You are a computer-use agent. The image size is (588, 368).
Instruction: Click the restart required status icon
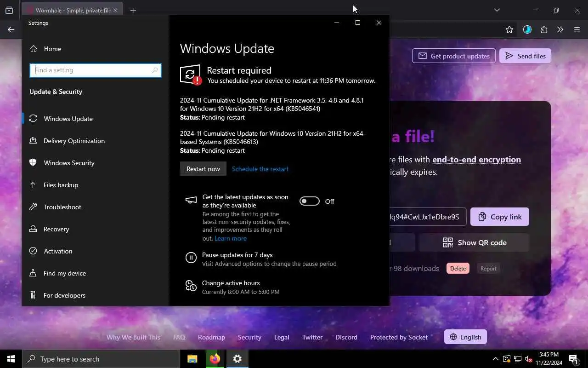(191, 75)
